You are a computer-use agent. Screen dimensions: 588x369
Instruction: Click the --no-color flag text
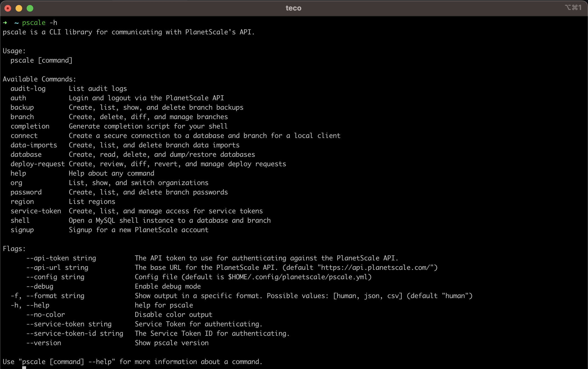click(x=45, y=314)
